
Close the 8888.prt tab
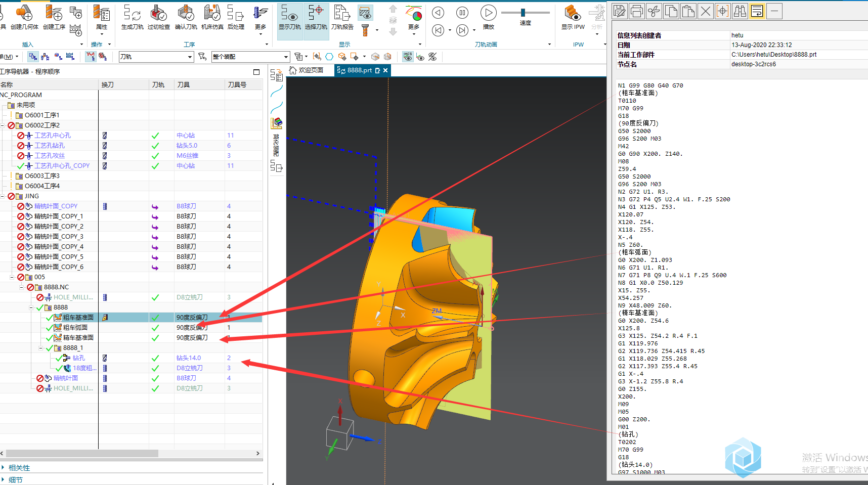pyautogui.click(x=385, y=70)
